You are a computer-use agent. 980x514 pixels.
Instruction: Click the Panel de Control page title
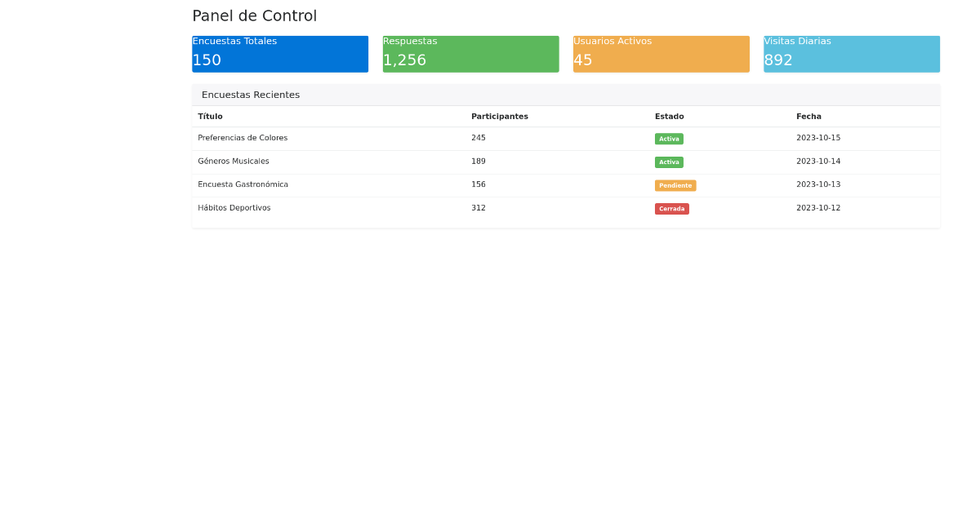pyautogui.click(x=254, y=16)
